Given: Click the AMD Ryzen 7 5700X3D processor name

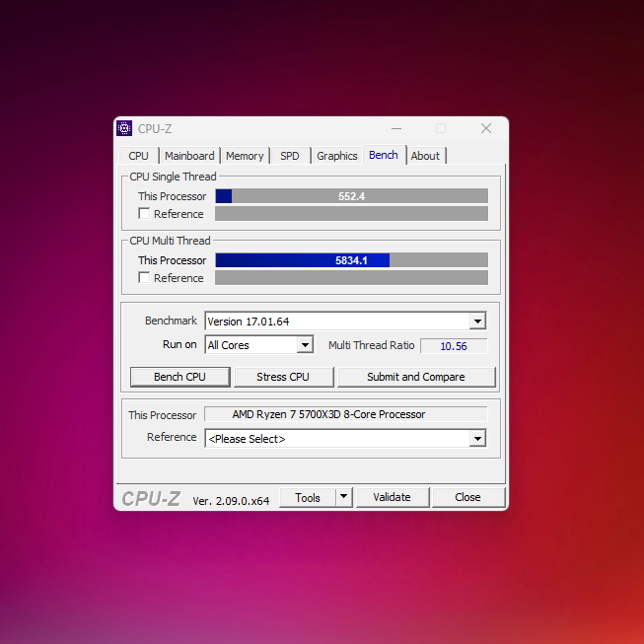Looking at the screenshot, I should pyautogui.click(x=346, y=414).
